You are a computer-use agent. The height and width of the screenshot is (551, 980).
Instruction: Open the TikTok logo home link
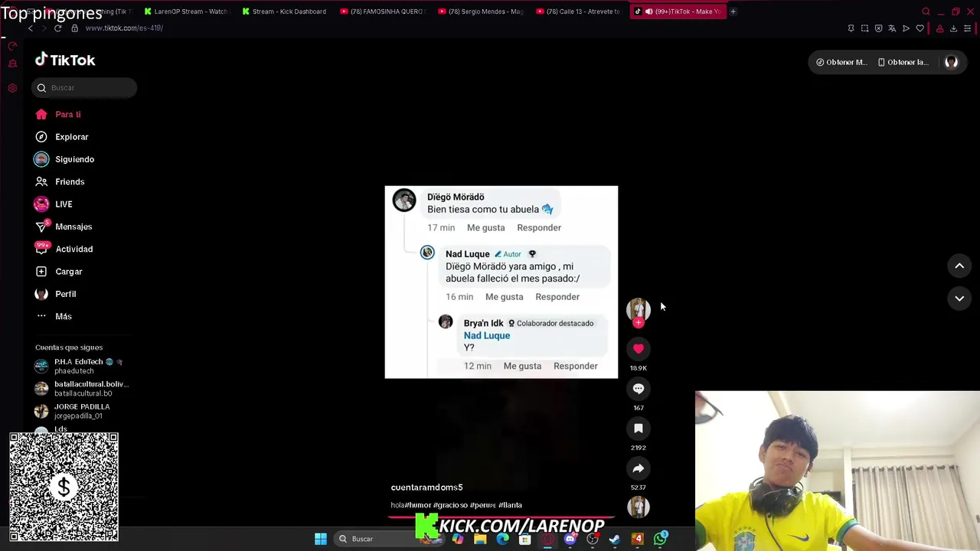65,60
